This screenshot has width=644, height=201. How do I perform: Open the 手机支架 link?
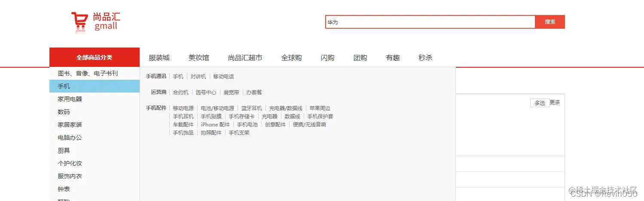pyautogui.click(x=239, y=132)
